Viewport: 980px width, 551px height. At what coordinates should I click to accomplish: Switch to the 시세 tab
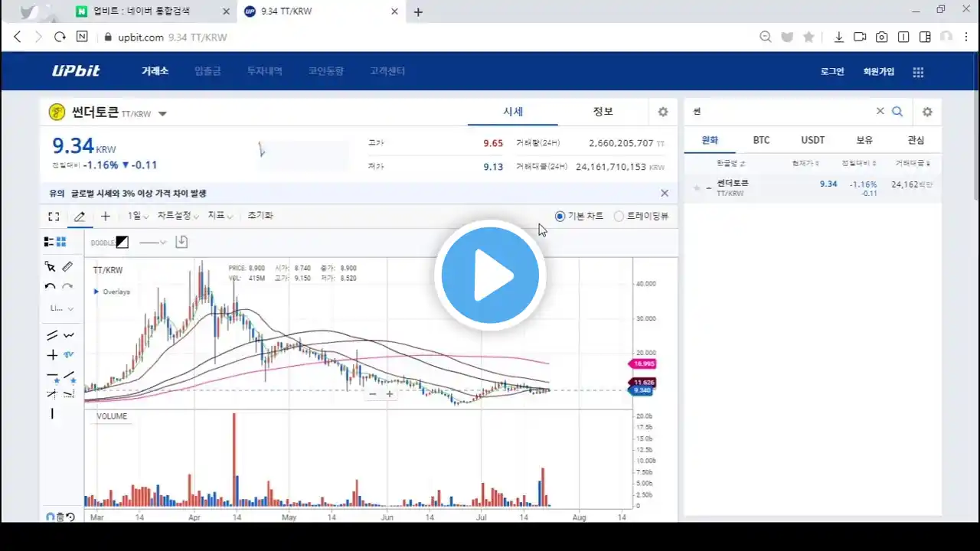(x=513, y=112)
